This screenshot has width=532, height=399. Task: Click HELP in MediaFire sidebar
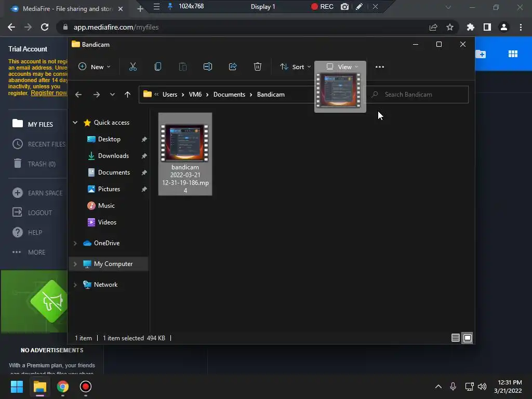[x=27, y=232]
